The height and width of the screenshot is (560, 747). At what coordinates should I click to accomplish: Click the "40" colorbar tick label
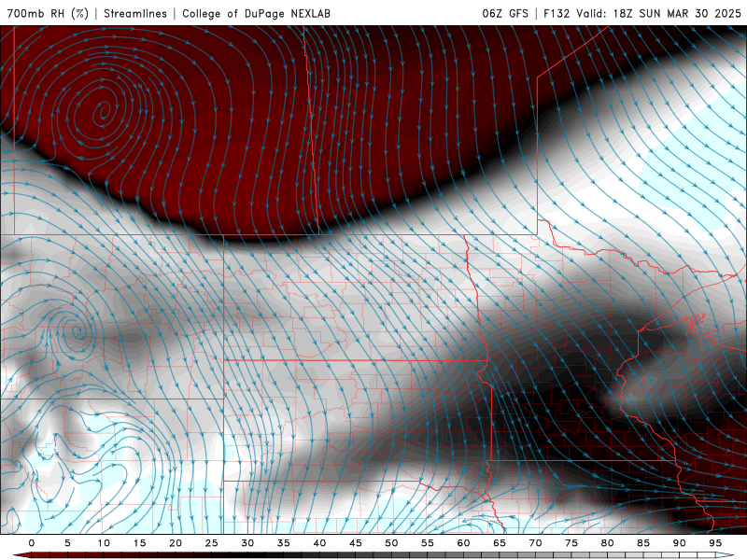click(x=319, y=543)
